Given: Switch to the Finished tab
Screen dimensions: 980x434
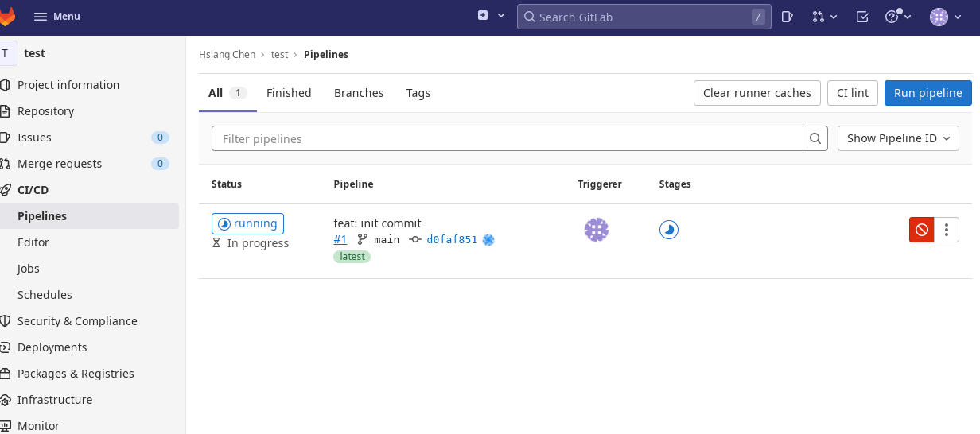Looking at the screenshot, I should point(289,93).
